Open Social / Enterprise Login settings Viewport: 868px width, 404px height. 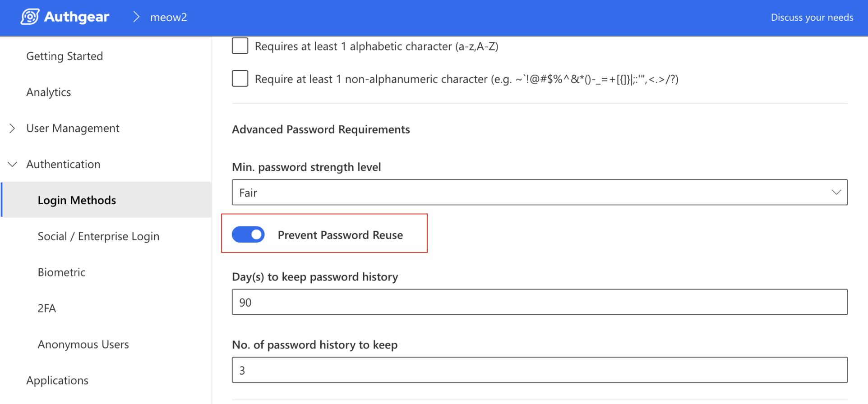pos(98,236)
